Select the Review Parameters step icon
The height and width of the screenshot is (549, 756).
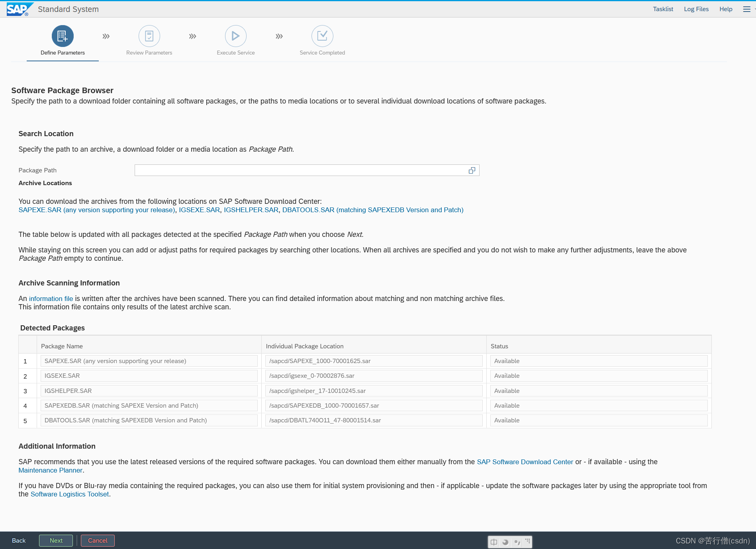point(149,36)
